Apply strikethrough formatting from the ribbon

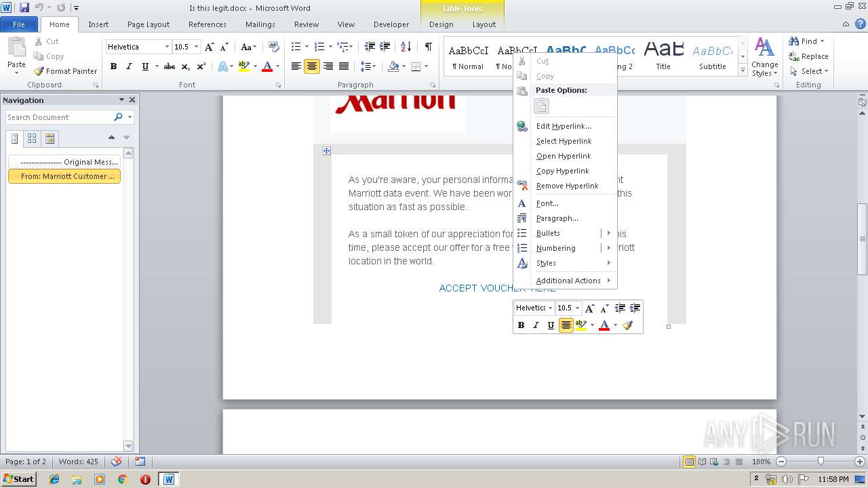tap(170, 66)
